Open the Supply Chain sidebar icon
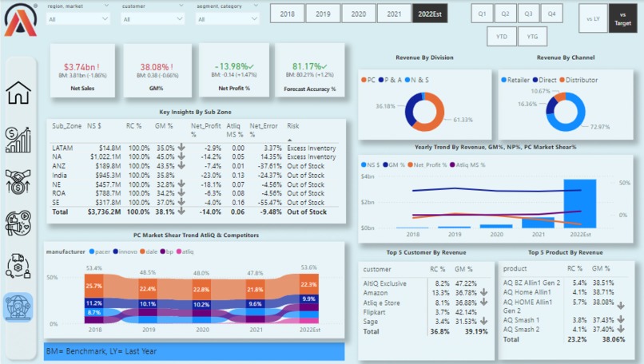This screenshot has height=364, width=644. pyautogui.click(x=18, y=266)
